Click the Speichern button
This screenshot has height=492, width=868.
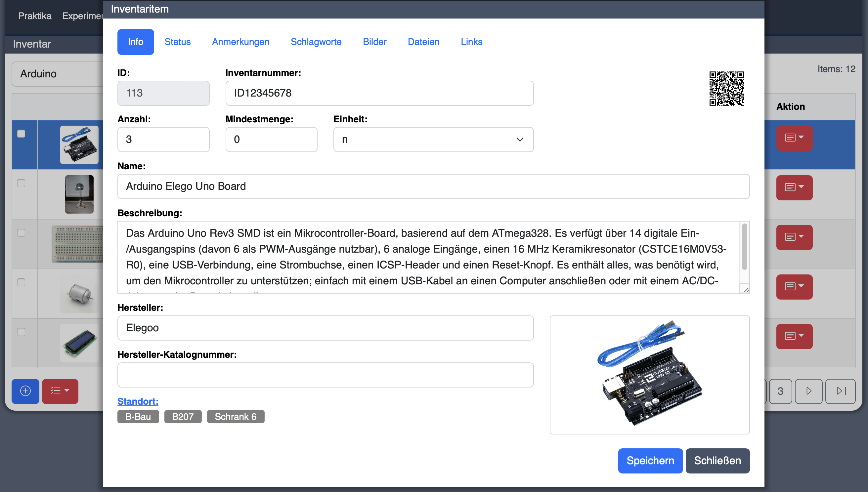tap(650, 461)
